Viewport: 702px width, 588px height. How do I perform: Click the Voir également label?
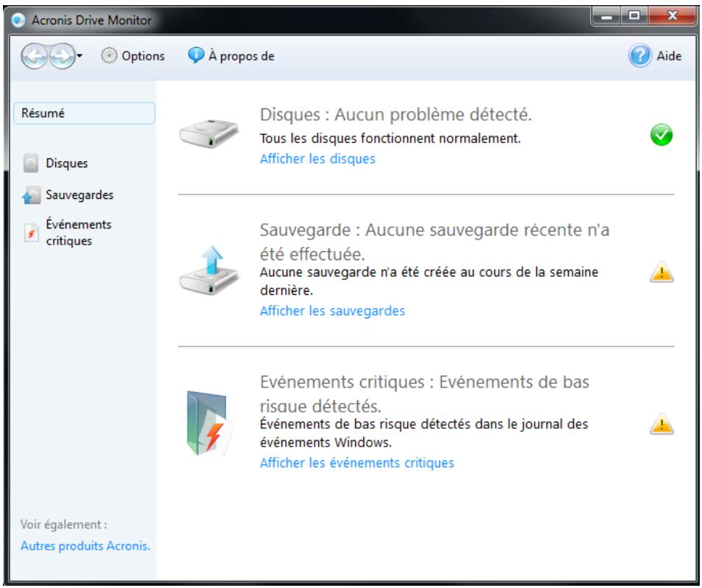click(63, 525)
